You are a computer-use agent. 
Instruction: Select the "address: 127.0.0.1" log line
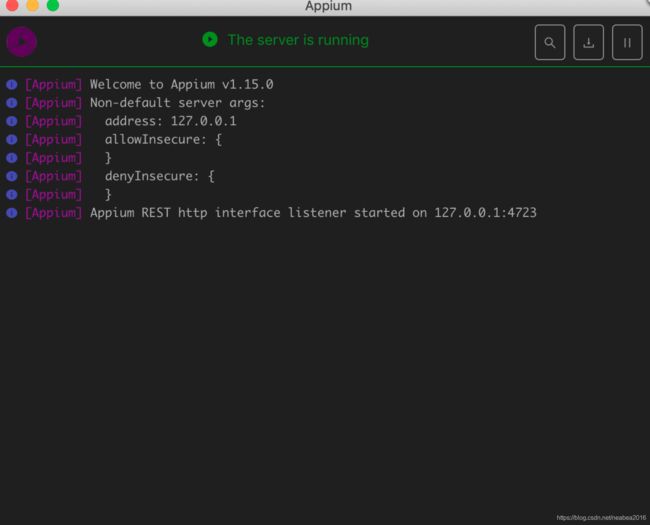170,121
